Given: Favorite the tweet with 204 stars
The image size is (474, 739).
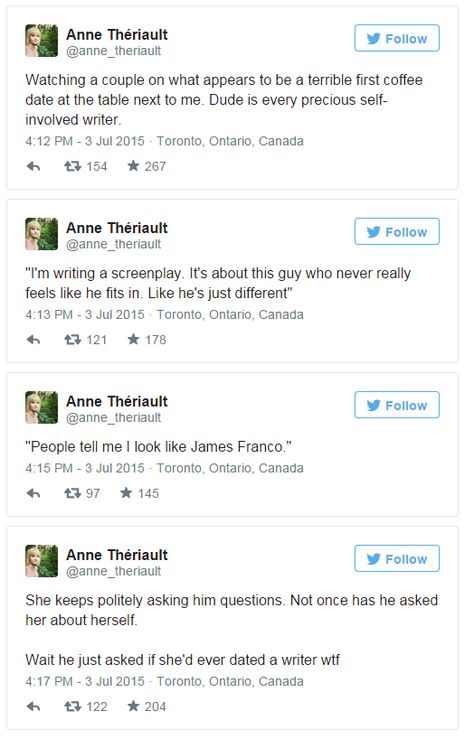Looking at the screenshot, I should [133, 706].
